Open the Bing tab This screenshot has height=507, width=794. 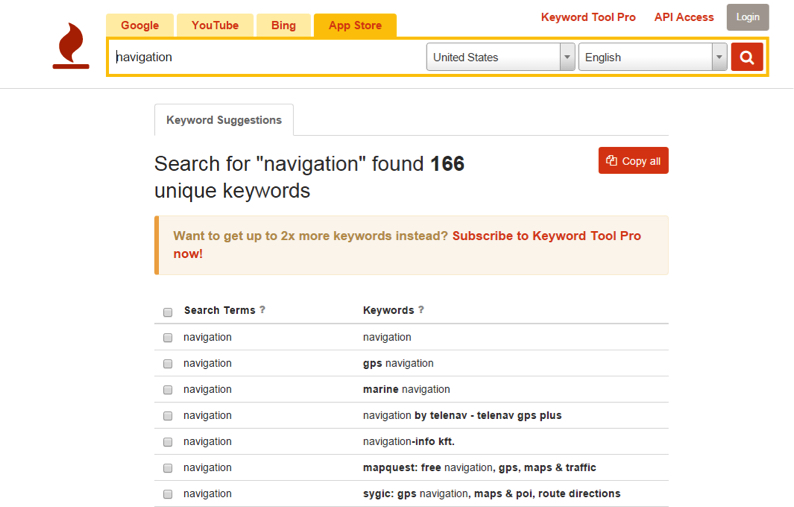pyautogui.click(x=283, y=25)
